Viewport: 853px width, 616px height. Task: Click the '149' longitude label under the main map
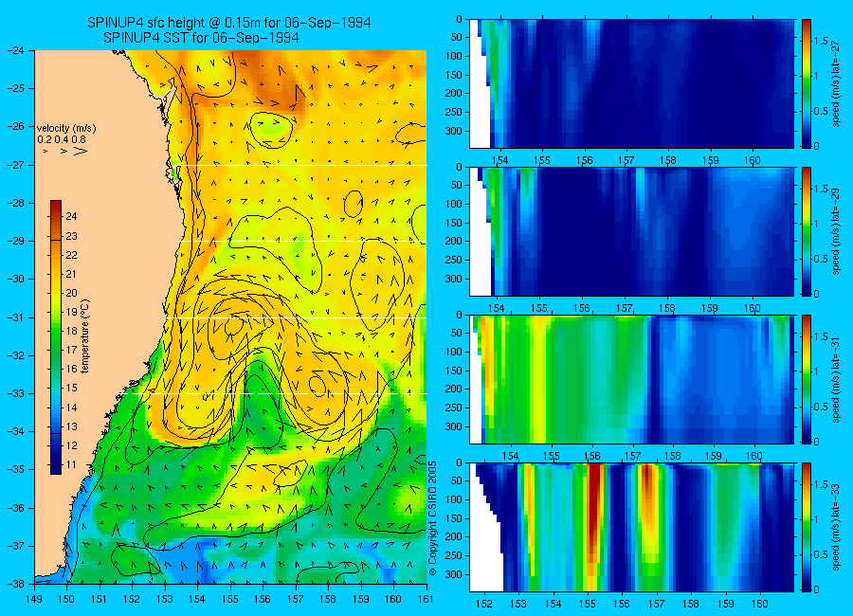click(34, 599)
